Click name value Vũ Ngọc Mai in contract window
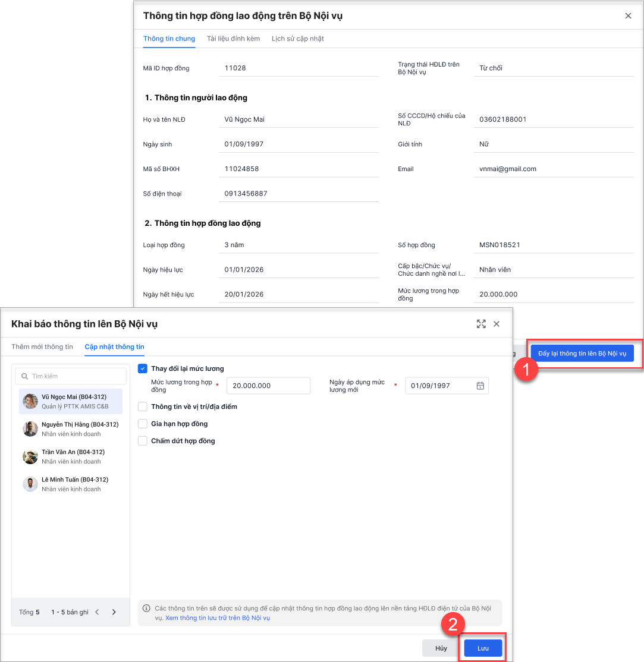Image resolution: width=644 pixels, height=662 pixels. point(244,119)
